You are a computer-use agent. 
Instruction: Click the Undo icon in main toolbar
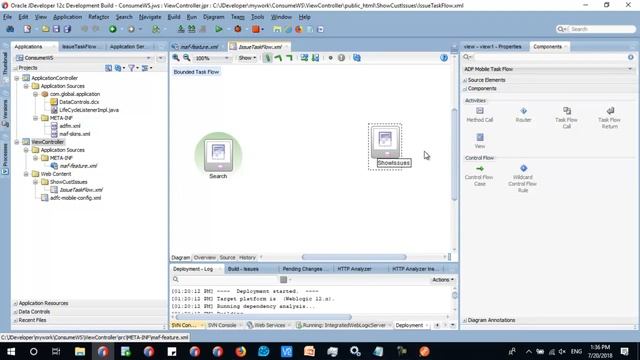tap(84, 29)
